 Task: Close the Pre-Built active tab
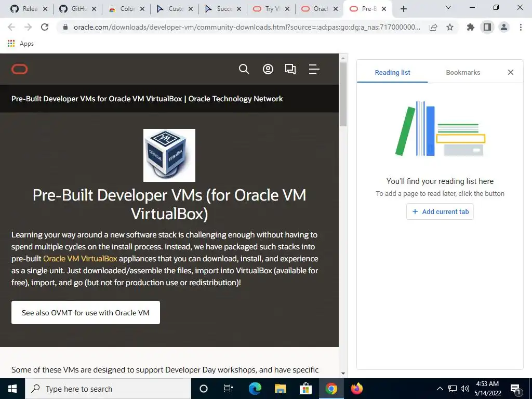point(384,9)
